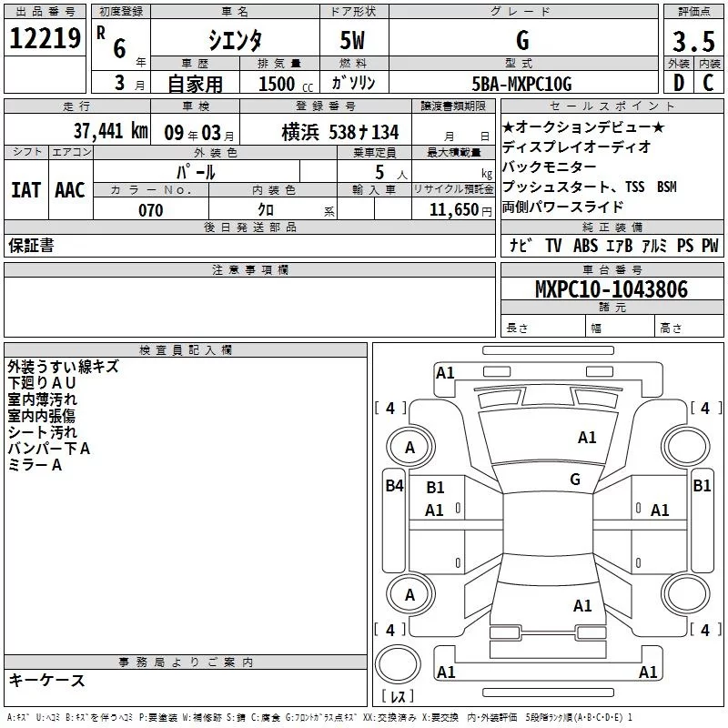
Task: Select the exterior grade D
Action: click(x=679, y=83)
